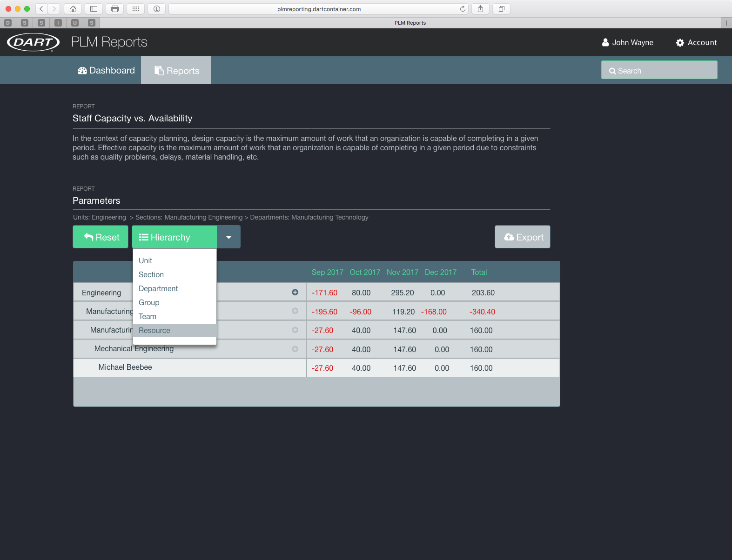
Task: Open the Account link
Action: point(696,42)
